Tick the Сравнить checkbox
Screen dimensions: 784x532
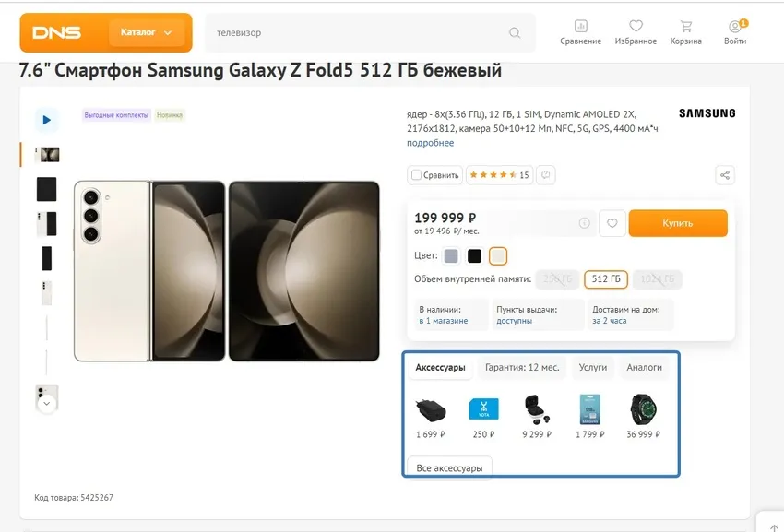click(x=417, y=175)
